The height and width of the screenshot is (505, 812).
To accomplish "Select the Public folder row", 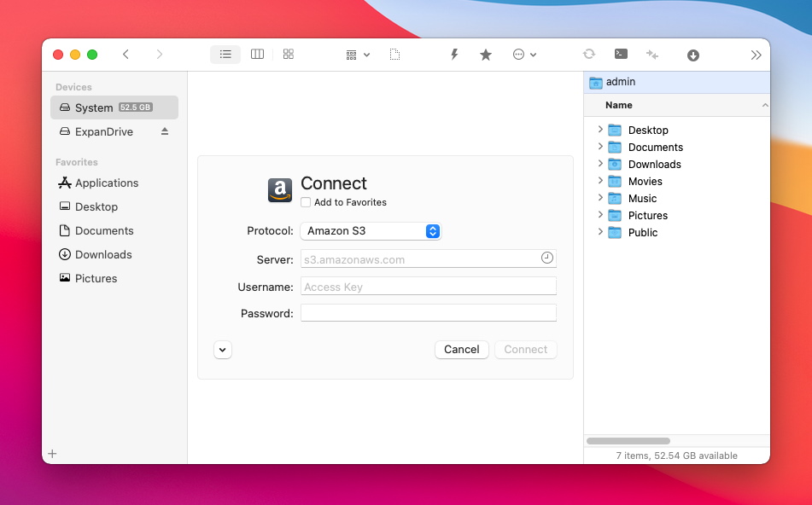I will (677, 232).
